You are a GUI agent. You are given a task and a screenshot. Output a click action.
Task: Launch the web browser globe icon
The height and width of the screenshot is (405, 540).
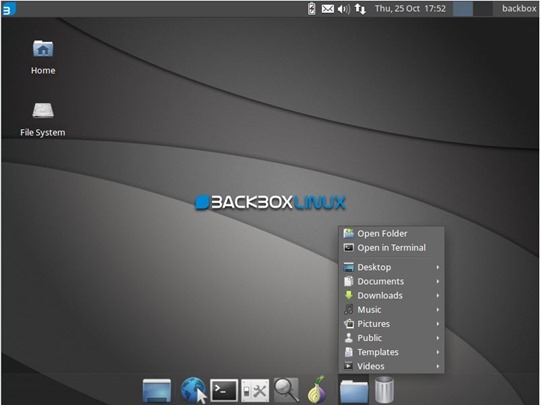(194, 390)
